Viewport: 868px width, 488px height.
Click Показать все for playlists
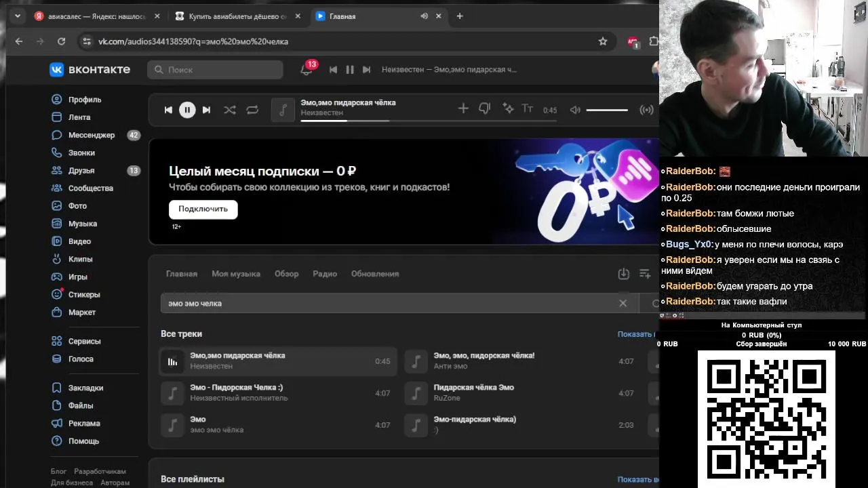point(637,480)
